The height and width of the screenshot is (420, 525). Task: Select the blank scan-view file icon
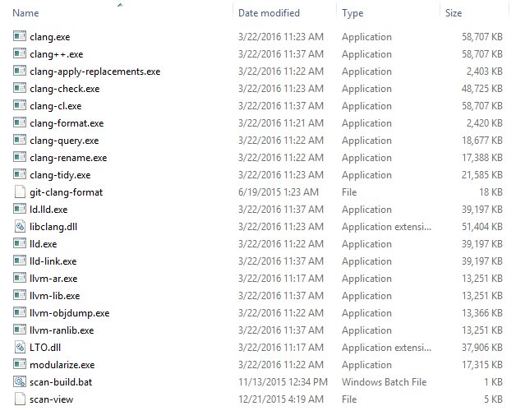click(x=20, y=399)
